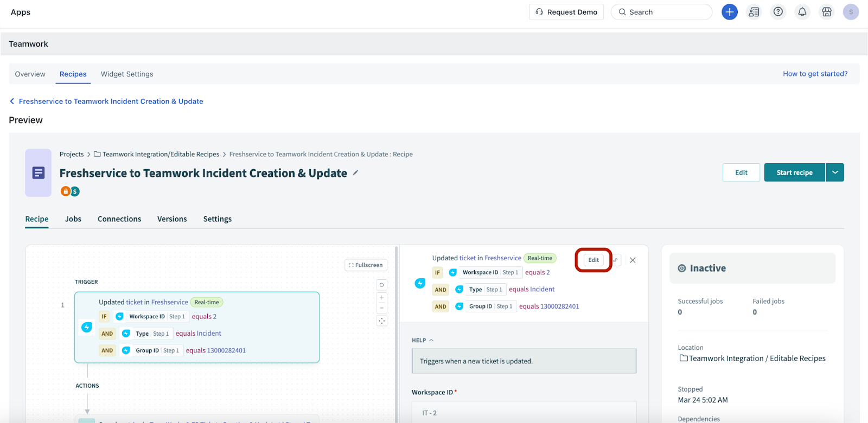Screen dimensions: 868x423
Task: Click the Workspace ID field showing IT - 2
Action: [524, 412]
